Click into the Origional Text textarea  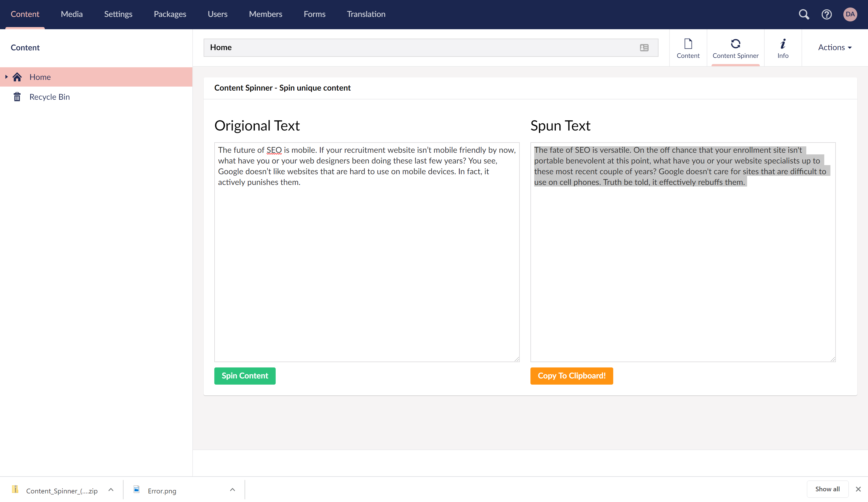pos(366,269)
